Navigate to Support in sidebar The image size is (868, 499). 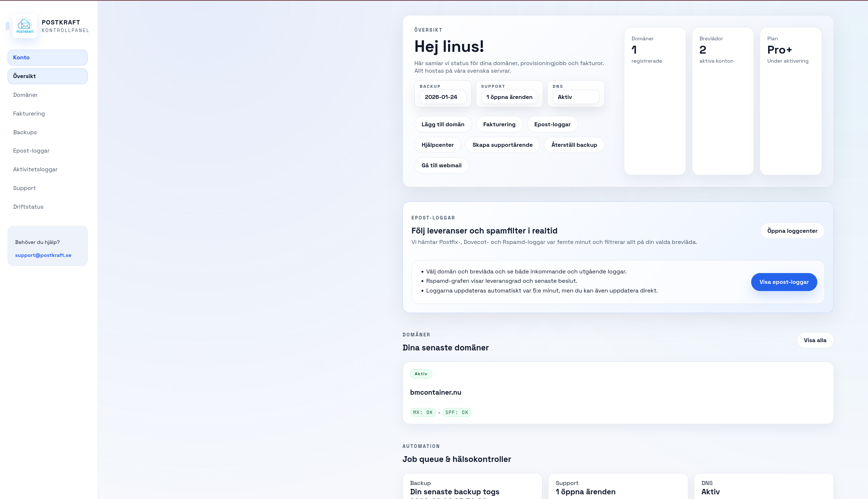[24, 188]
